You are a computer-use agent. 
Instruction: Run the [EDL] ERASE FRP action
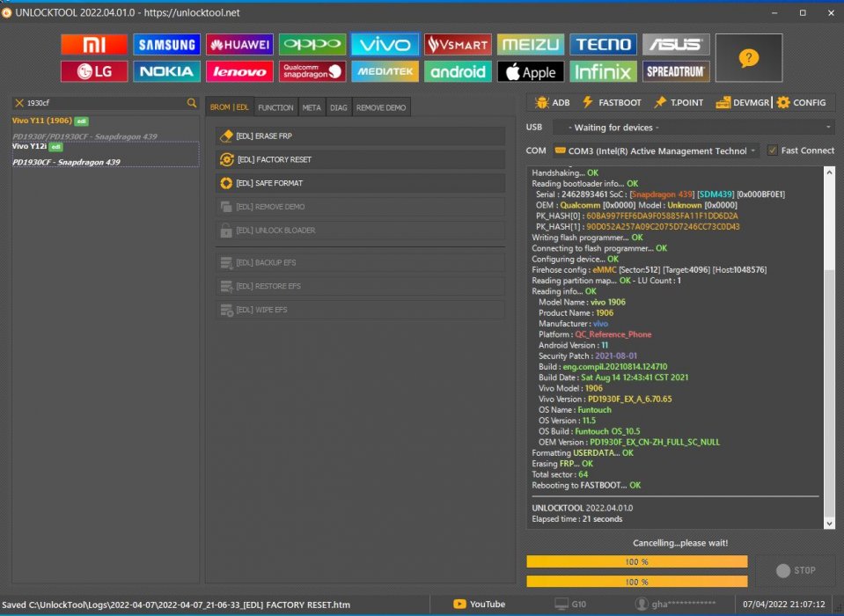360,136
